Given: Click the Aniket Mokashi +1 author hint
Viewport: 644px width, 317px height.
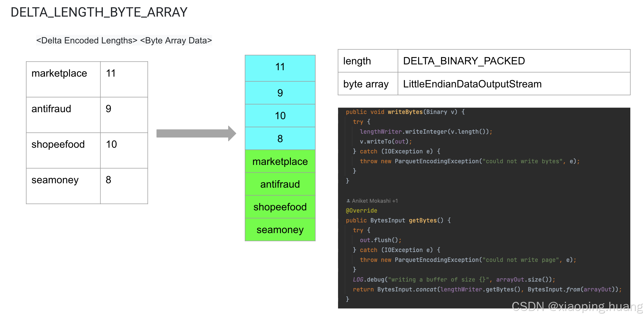Looking at the screenshot, I should click(x=374, y=201).
